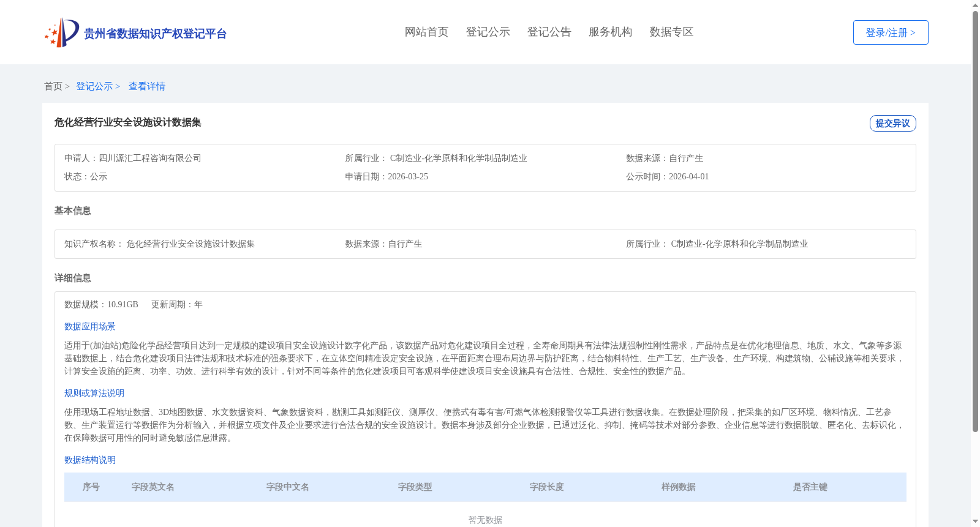Image resolution: width=980 pixels, height=527 pixels.
Task: Click the scrollbar down arrow
Action: 975,522
